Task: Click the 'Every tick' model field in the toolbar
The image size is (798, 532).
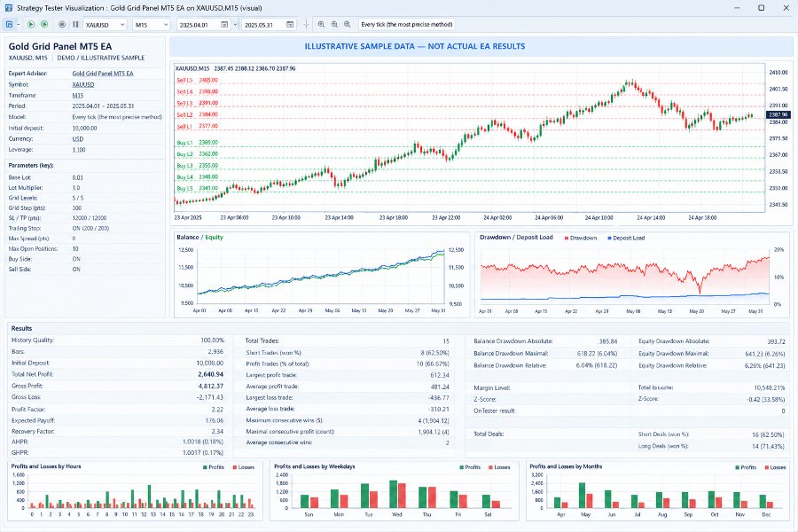Action: pyautogui.click(x=406, y=25)
